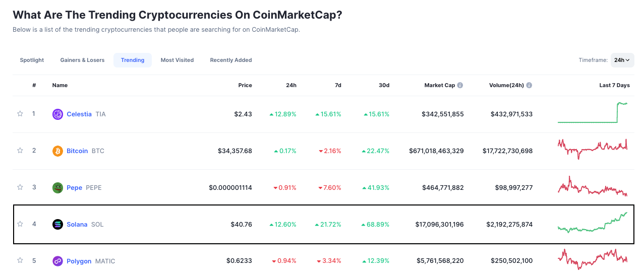The image size is (644, 277).
Task: Click the Pepe frog logo icon
Action: pos(57,188)
